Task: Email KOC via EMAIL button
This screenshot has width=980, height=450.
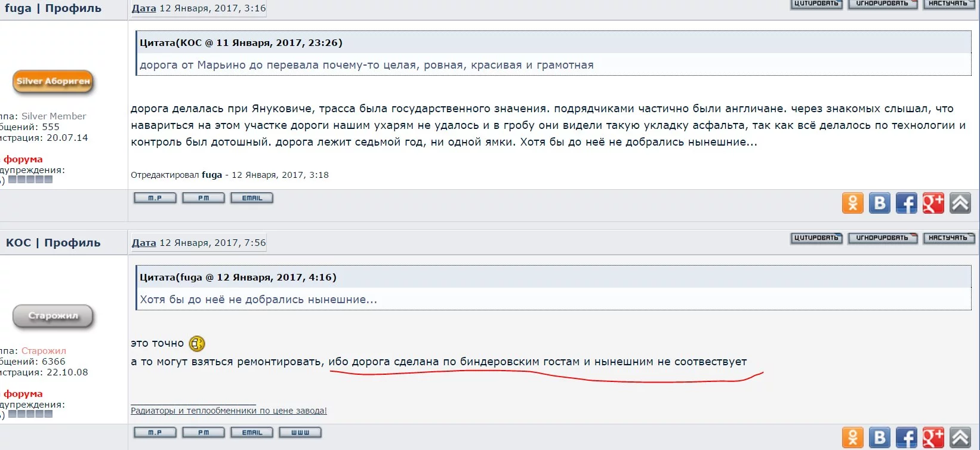Action: pyautogui.click(x=252, y=433)
